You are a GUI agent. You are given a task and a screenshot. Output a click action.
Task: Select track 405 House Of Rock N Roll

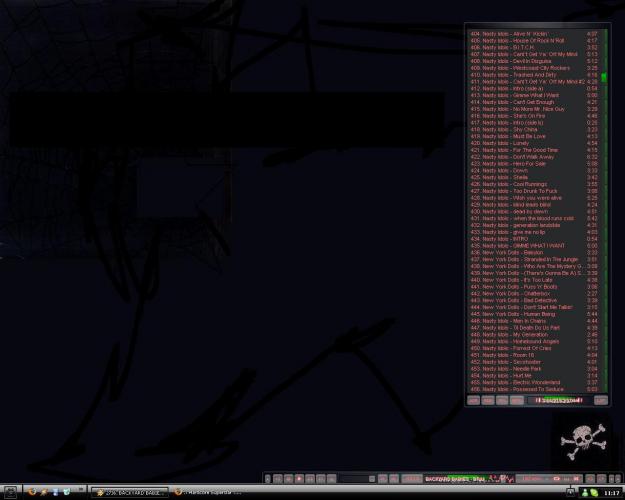click(x=533, y=41)
